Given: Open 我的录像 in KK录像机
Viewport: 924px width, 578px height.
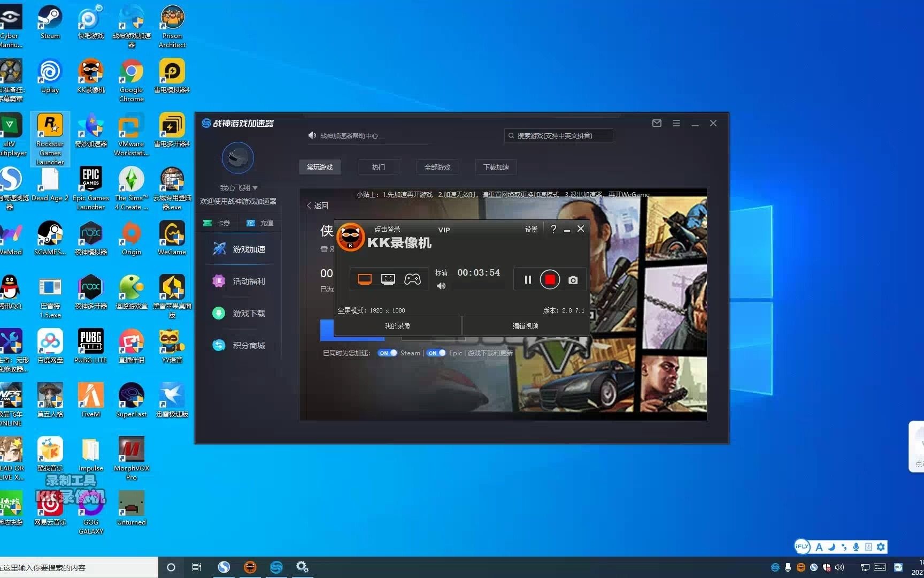Looking at the screenshot, I should coord(397,325).
